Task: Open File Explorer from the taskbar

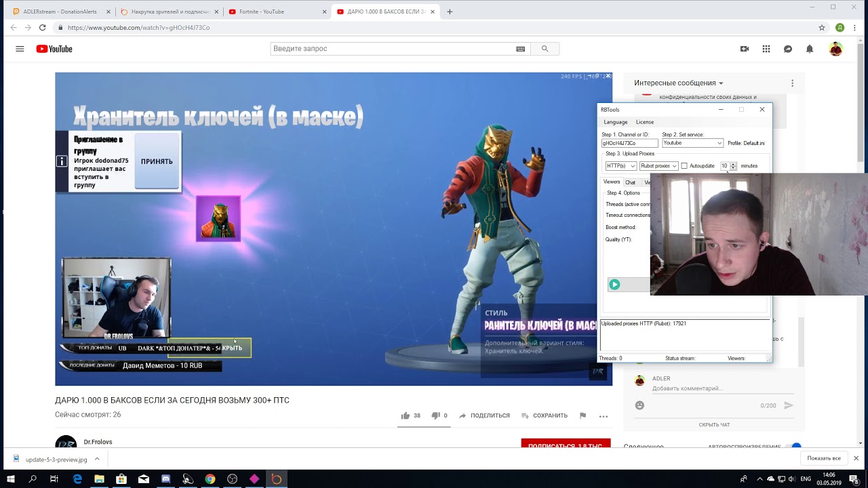Action: 100,479
